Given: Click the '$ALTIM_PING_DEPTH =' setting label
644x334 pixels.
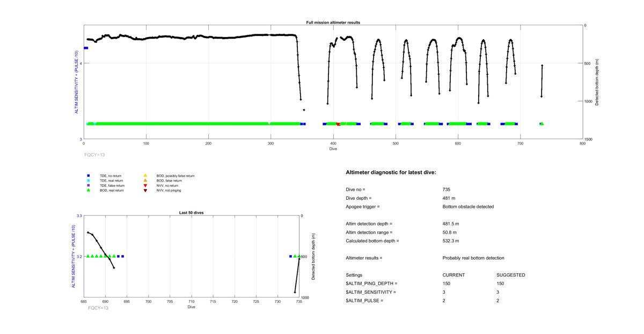Looking at the screenshot, I should pos(372,284).
